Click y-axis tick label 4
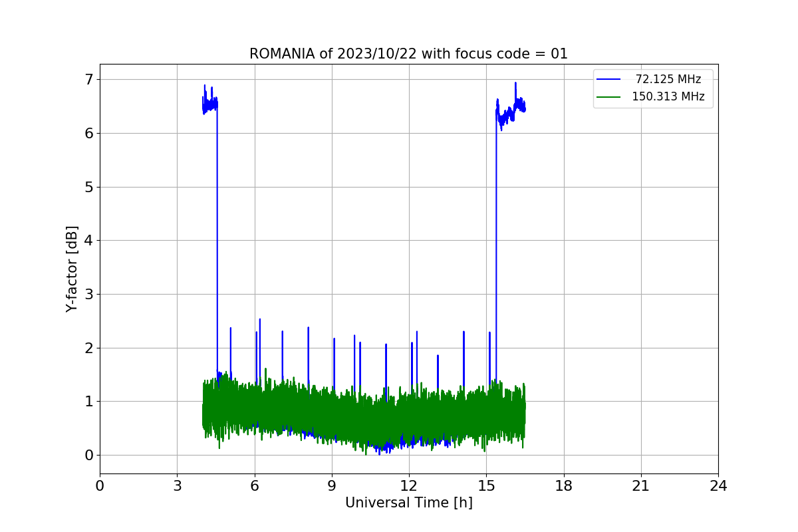Screen dimensions: 798x532 pos(89,241)
